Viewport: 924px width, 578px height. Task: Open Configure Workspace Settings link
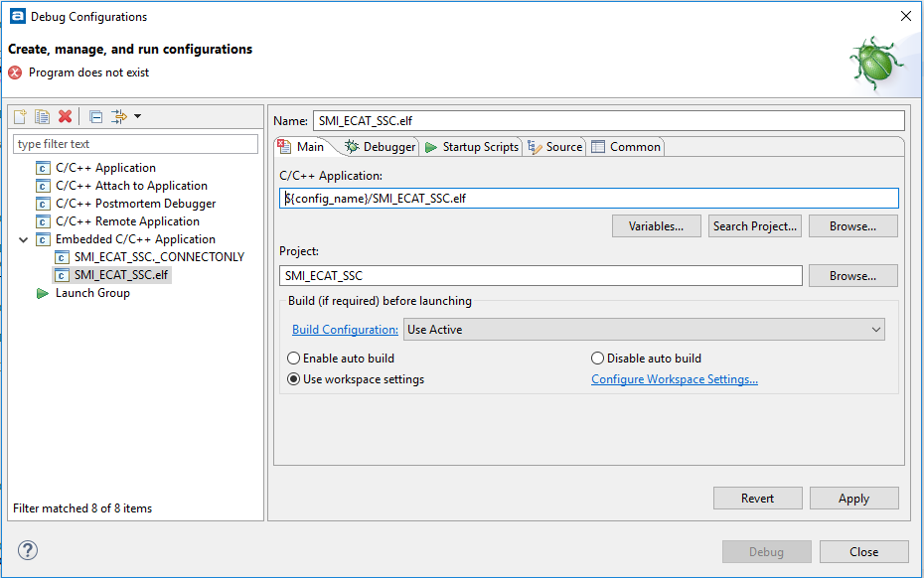point(675,379)
